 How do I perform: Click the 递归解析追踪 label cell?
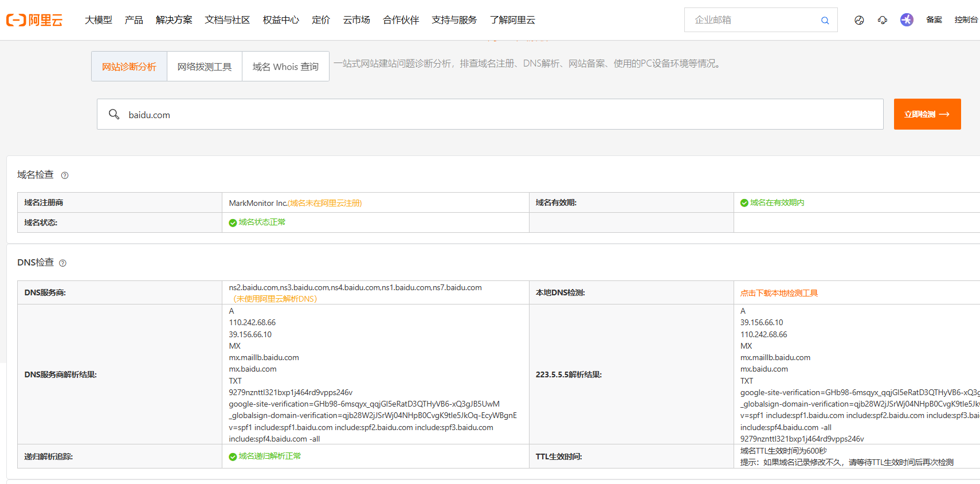click(x=120, y=456)
